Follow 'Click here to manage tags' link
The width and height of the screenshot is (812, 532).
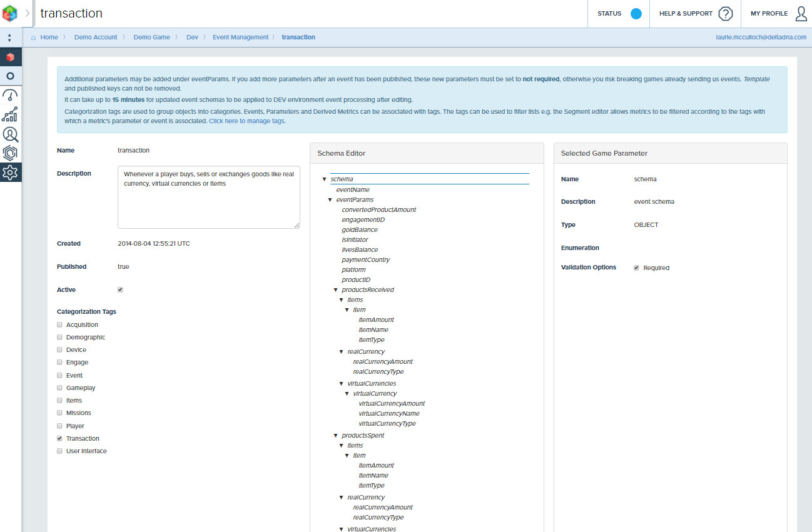pyautogui.click(x=247, y=121)
